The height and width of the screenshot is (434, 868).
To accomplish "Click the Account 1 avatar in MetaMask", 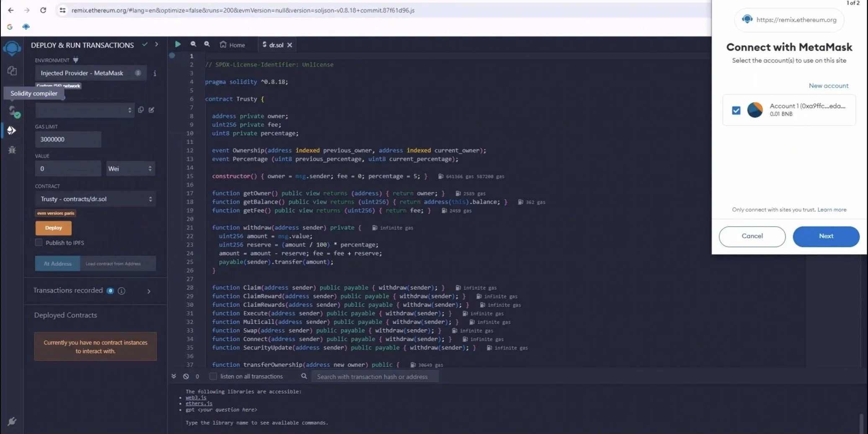I will click(755, 110).
